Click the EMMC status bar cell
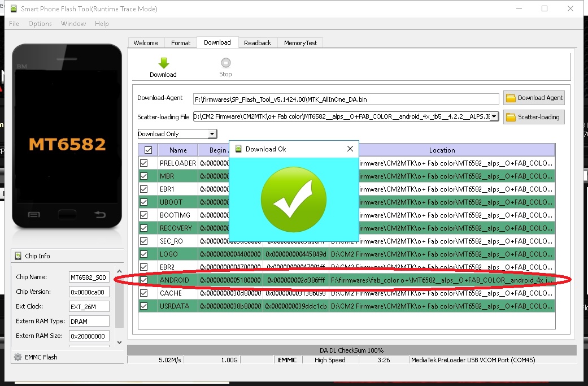Image resolution: width=588 pixels, height=386 pixels. coord(288,360)
